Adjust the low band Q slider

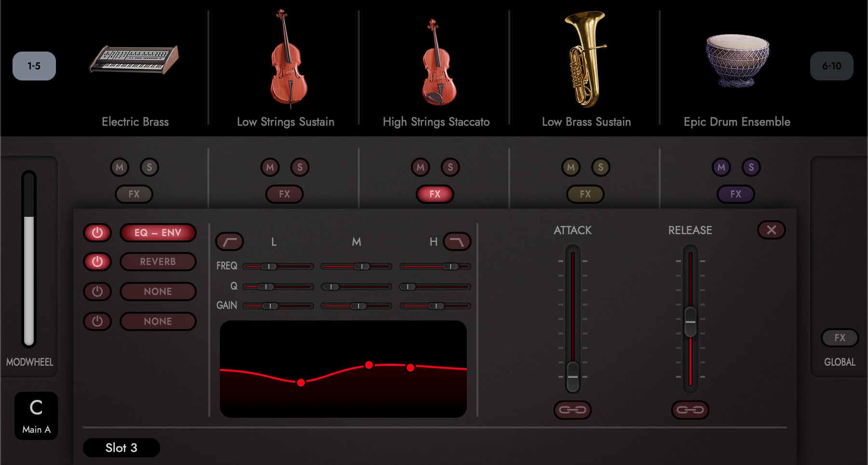tap(278, 287)
